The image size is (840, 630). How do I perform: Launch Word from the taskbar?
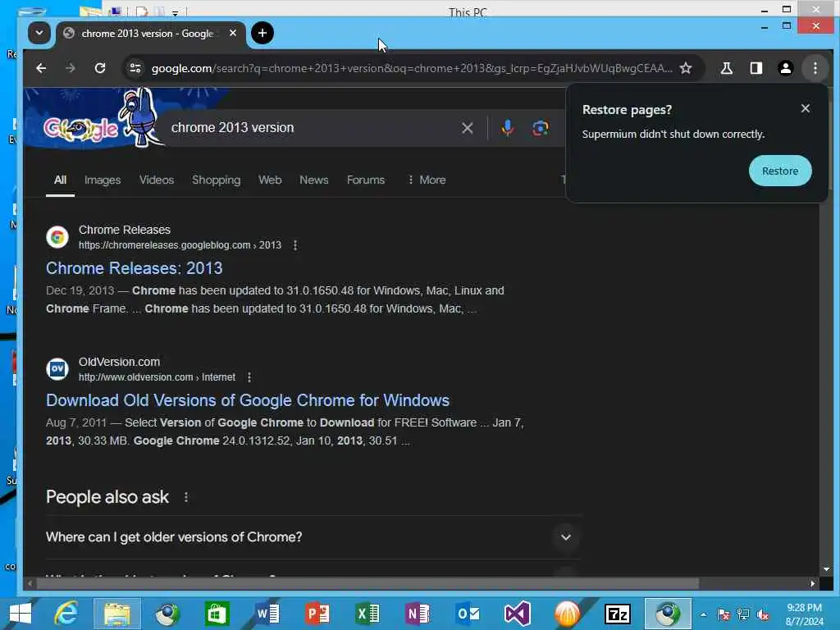pyautogui.click(x=267, y=614)
